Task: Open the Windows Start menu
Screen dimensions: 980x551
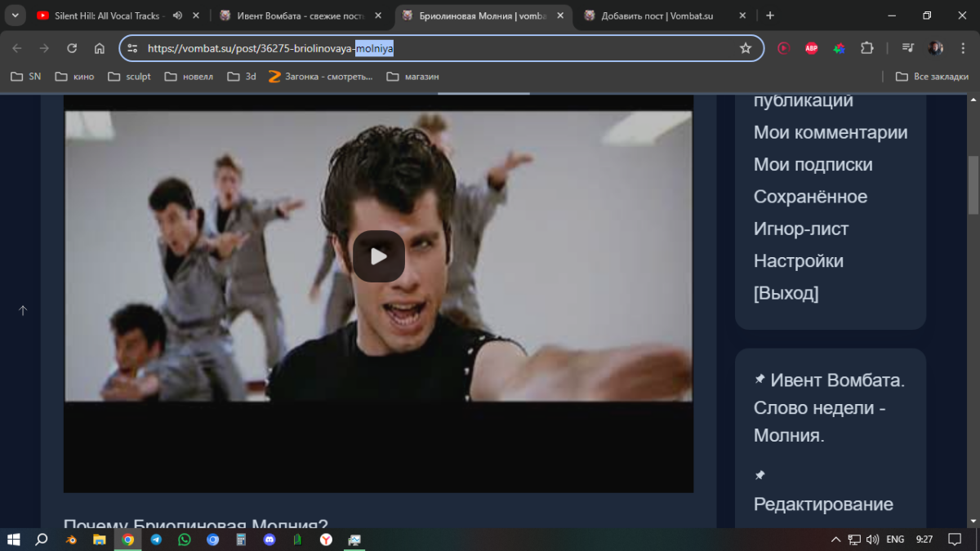Action: click(14, 540)
